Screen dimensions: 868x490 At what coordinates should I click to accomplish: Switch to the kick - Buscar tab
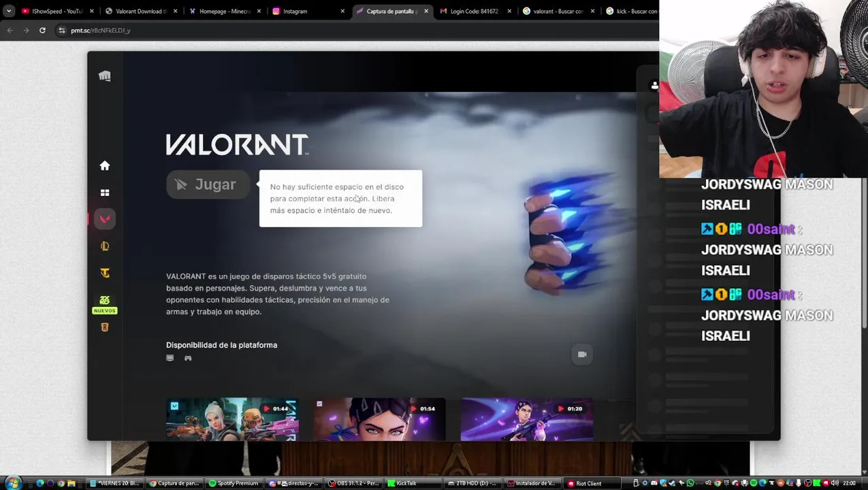tap(632, 11)
